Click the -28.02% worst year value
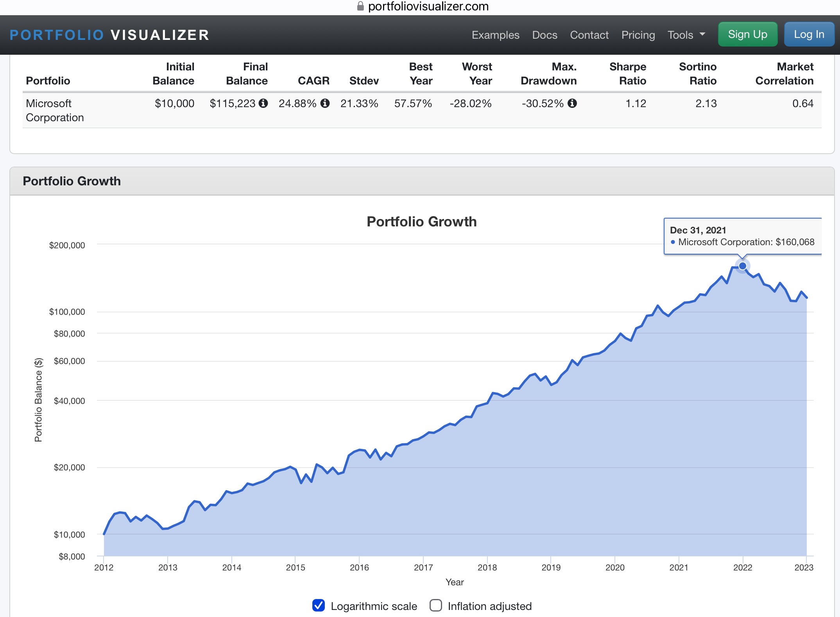Viewport: 840px width, 617px height. 471,103
